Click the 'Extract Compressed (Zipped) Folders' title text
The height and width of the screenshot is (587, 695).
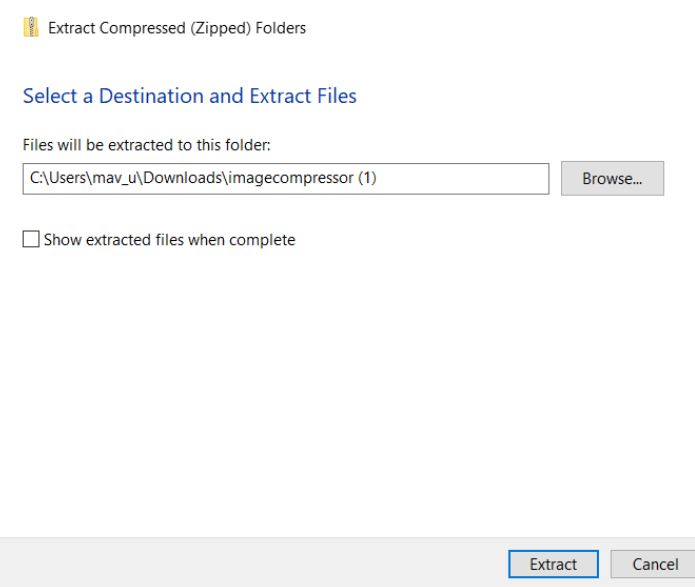[x=177, y=28]
